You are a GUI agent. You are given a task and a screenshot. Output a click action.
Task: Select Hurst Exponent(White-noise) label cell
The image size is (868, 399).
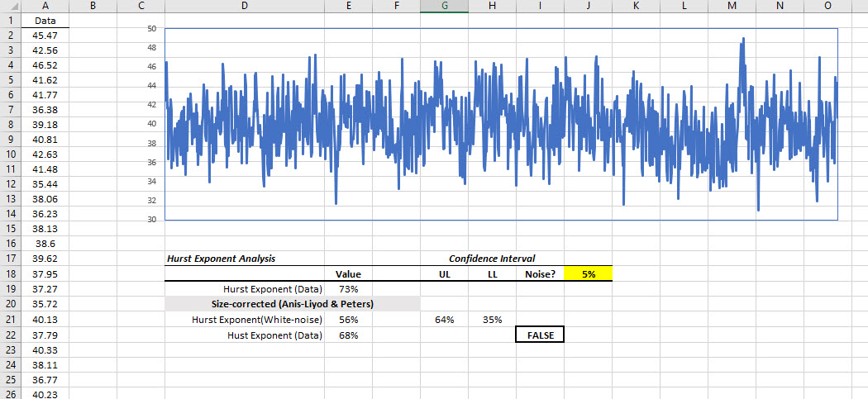pos(244,320)
